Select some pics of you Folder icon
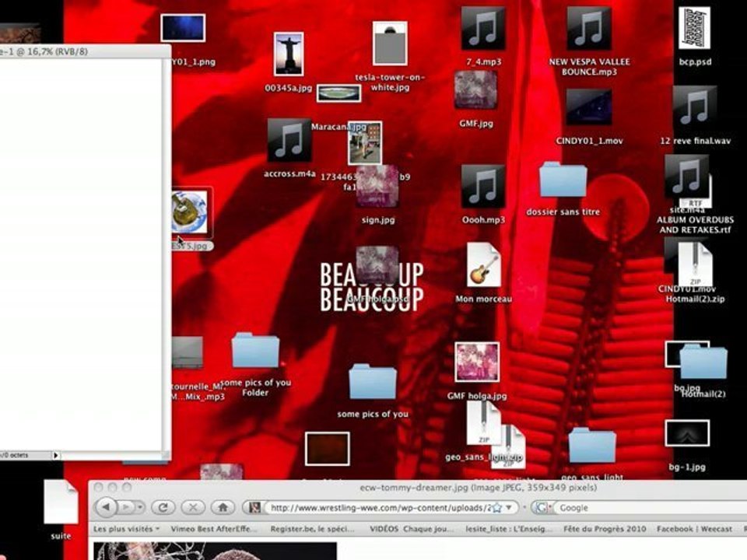Image resolution: width=747 pixels, height=560 pixels. pyautogui.click(x=255, y=351)
